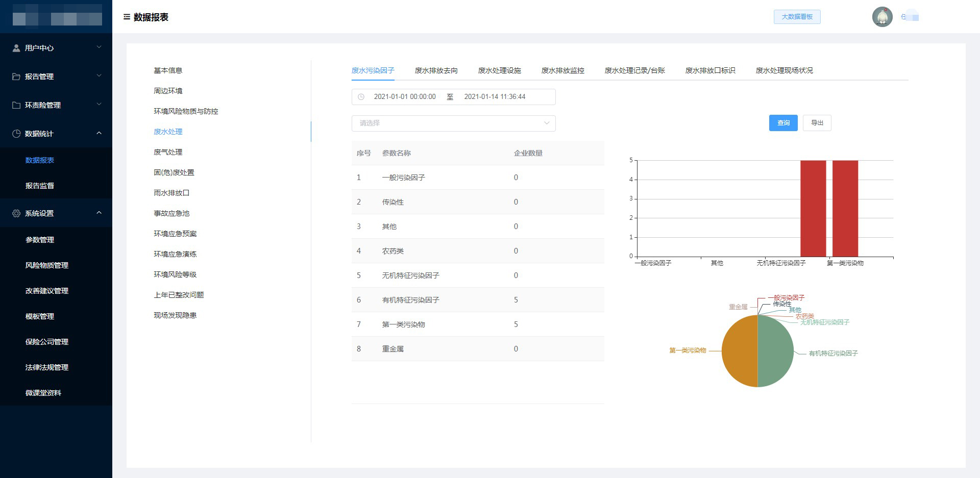980x478 pixels.
Task: Collapse the 数据统计 menu chevron
Action: [x=99, y=133]
